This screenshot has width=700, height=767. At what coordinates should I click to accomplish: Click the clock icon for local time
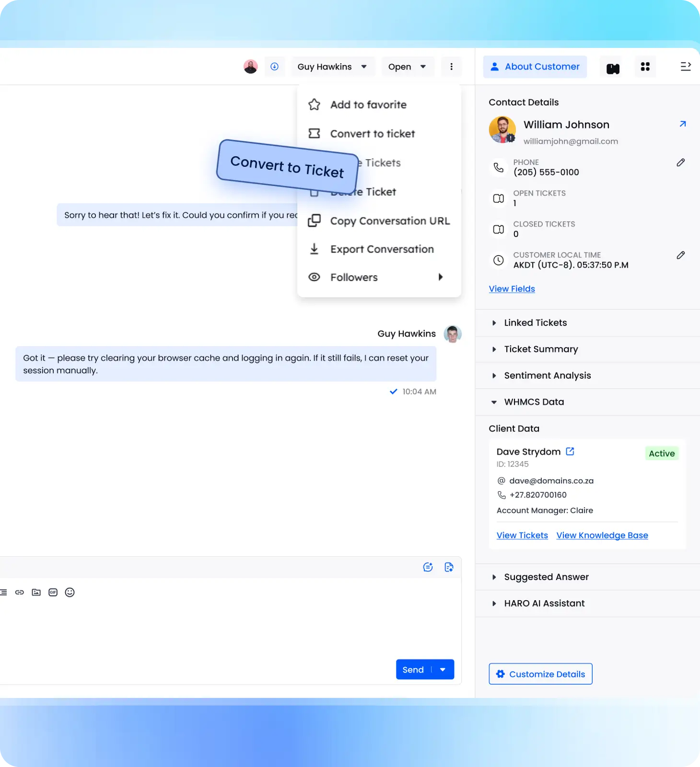499,260
